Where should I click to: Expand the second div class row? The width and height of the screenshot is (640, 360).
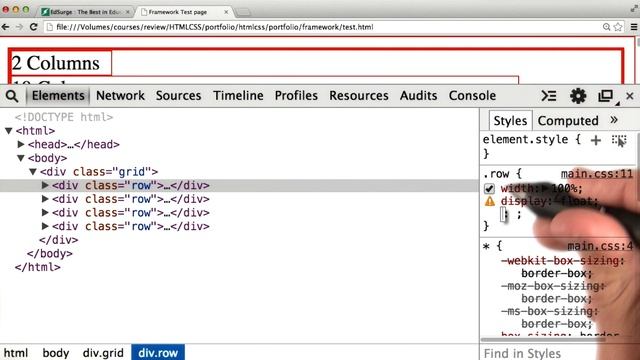pyautogui.click(x=45, y=199)
